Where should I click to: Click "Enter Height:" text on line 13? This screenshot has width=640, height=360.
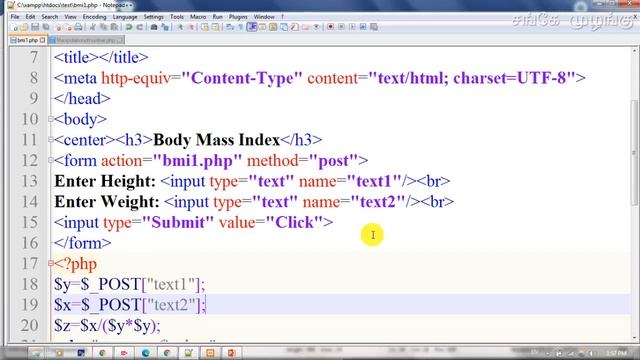click(105, 181)
